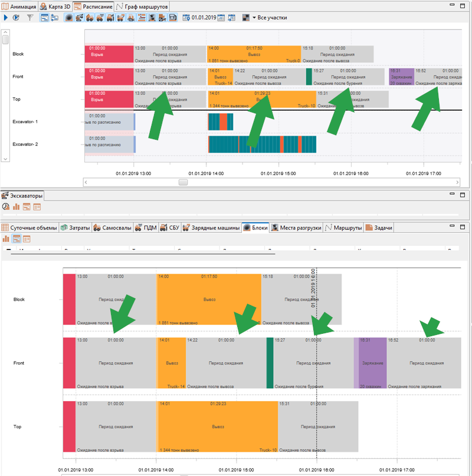The width and height of the screenshot is (472, 476).
Task: Toggle the dump trucks filter icon
Action: [90, 18]
